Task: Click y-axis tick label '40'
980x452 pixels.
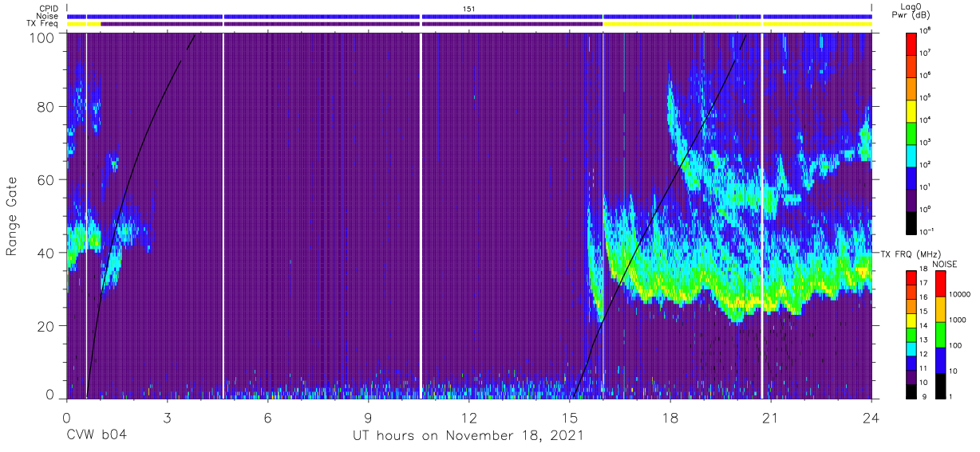Action: coord(46,253)
